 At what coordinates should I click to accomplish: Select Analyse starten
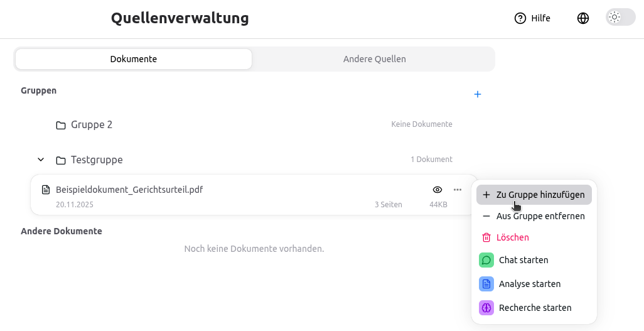pyautogui.click(x=534, y=284)
